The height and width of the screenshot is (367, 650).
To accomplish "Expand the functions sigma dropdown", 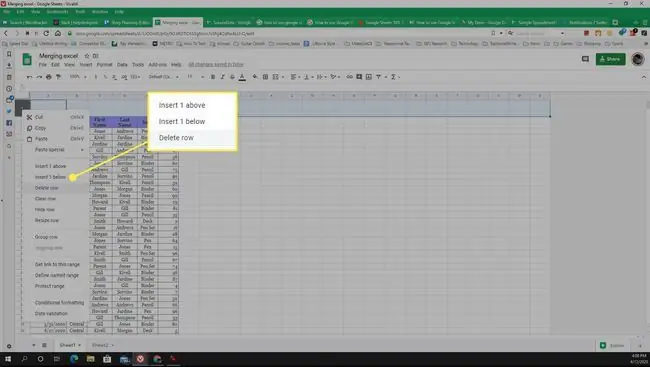I will 395,77.
